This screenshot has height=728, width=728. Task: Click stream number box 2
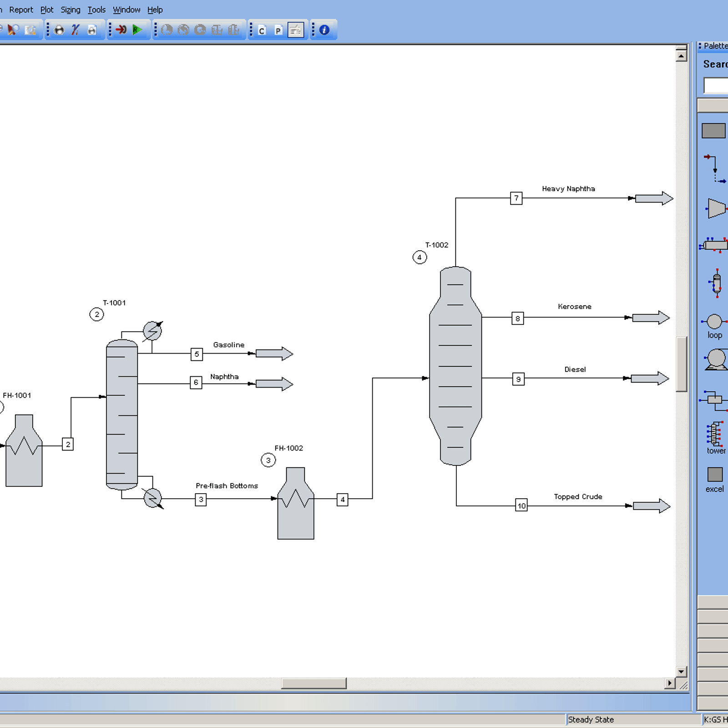point(68,445)
